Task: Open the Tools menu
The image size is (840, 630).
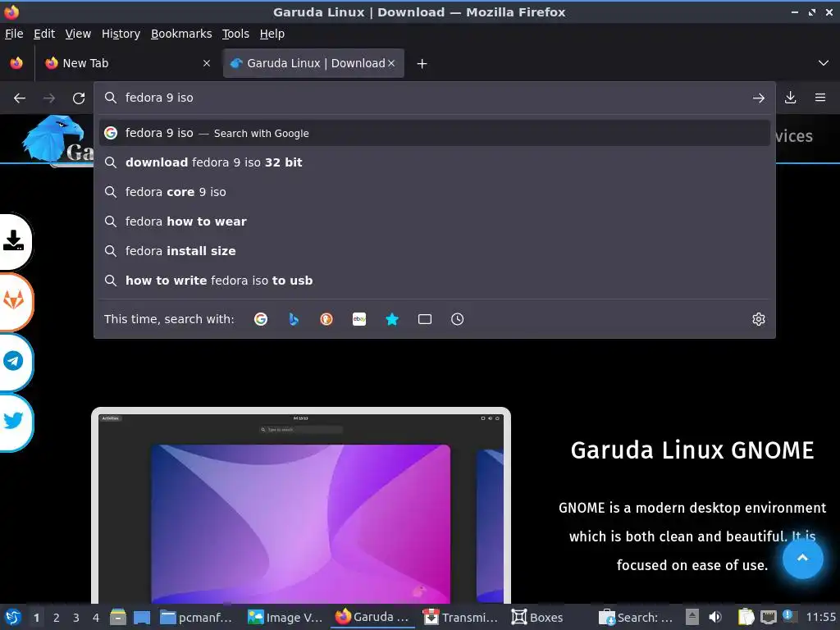Action: (235, 34)
